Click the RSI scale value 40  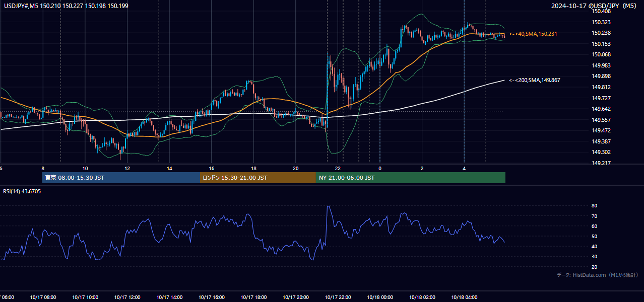[594, 246]
